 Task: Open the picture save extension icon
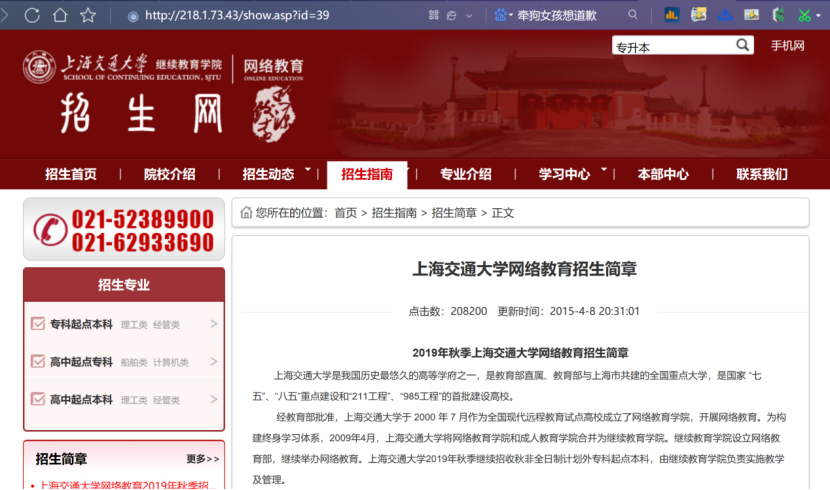click(751, 15)
